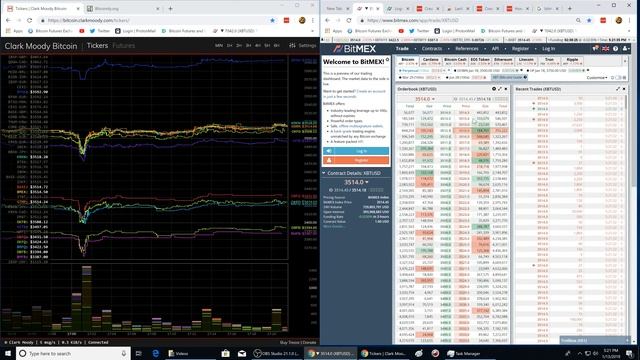
Task: Select the Ethereum instrument tab
Action: coord(502,61)
